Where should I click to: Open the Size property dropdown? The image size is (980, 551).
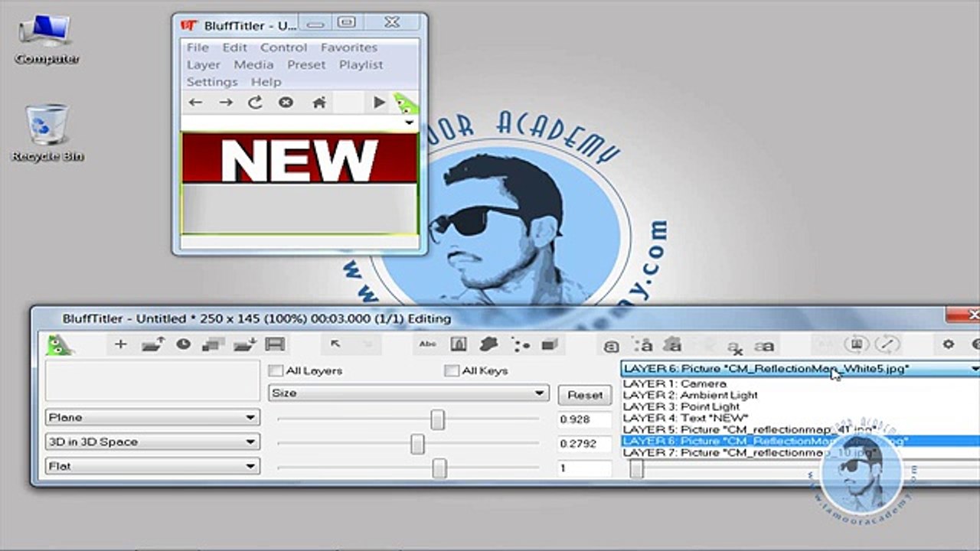[x=409, y=393]
